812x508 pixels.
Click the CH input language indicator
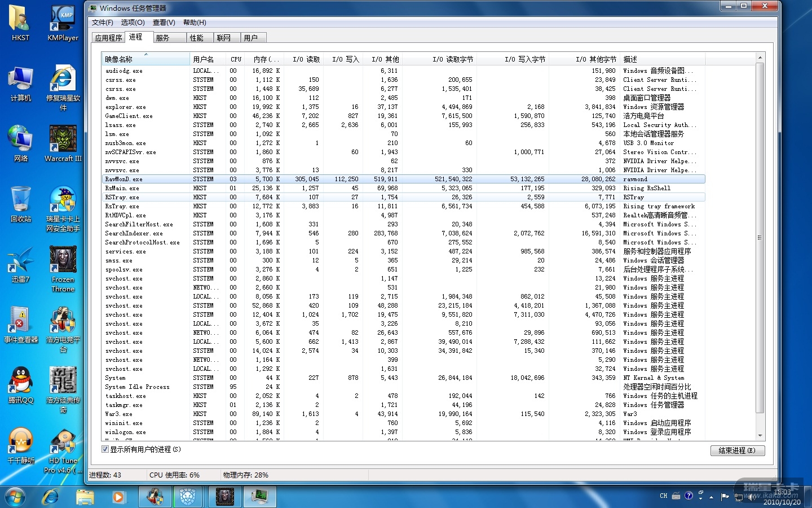pyautogui.click(x=663, y=496)
